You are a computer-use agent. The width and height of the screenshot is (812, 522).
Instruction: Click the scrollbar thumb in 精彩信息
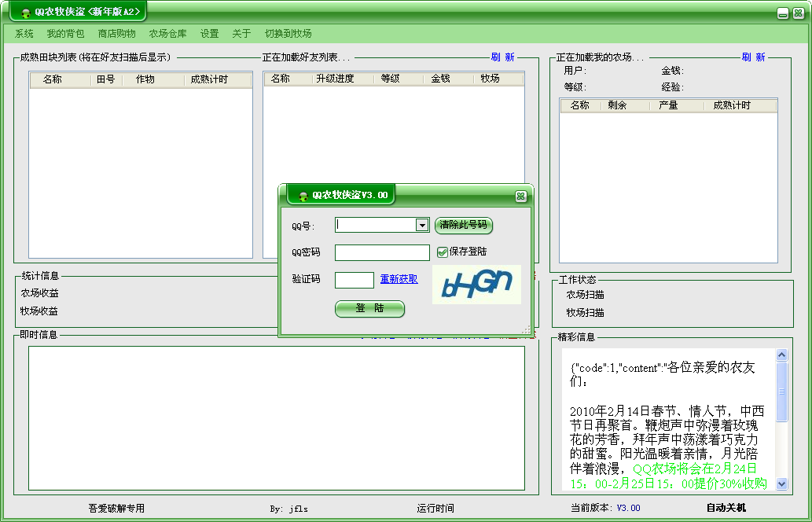pyautogui.click(x=781, y=391)
